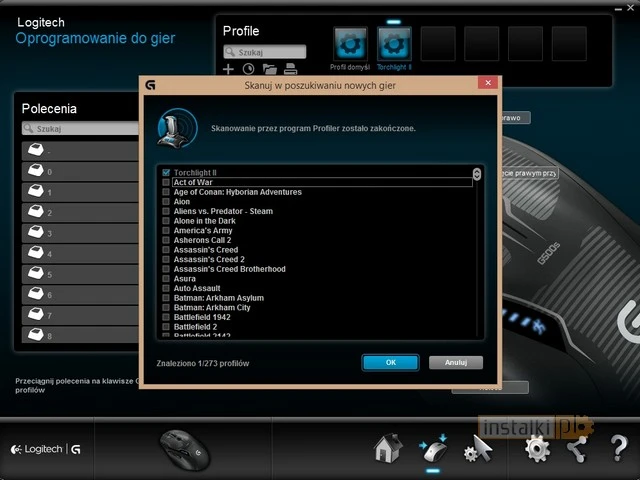Click the Profile search field

(264, 52)
